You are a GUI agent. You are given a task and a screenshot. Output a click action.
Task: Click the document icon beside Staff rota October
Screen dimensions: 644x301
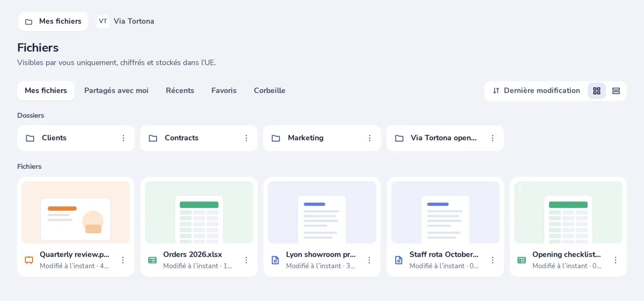tap(398, 260)
